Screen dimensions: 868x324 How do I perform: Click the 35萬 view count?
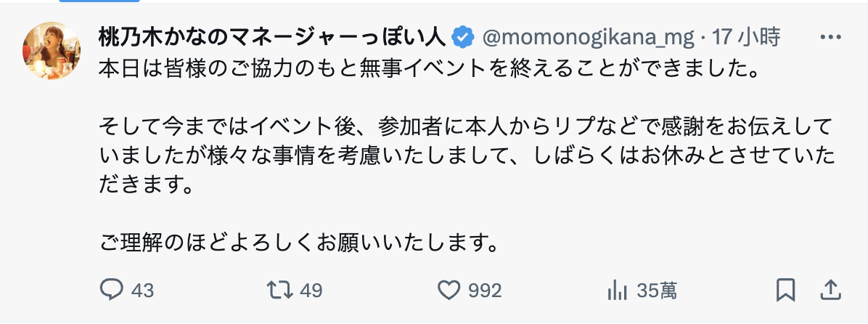656,291
